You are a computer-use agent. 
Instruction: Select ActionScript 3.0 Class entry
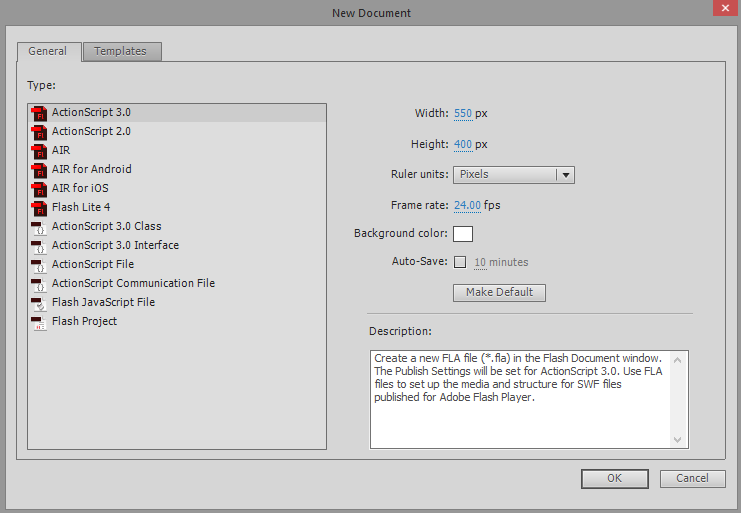coord(177,226)
